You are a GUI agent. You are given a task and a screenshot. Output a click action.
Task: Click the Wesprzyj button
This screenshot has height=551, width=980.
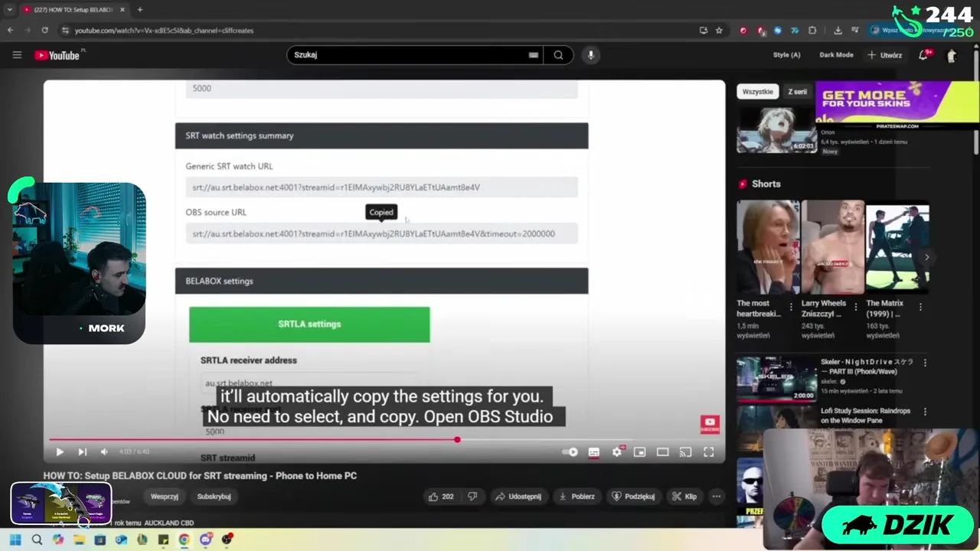165,497
